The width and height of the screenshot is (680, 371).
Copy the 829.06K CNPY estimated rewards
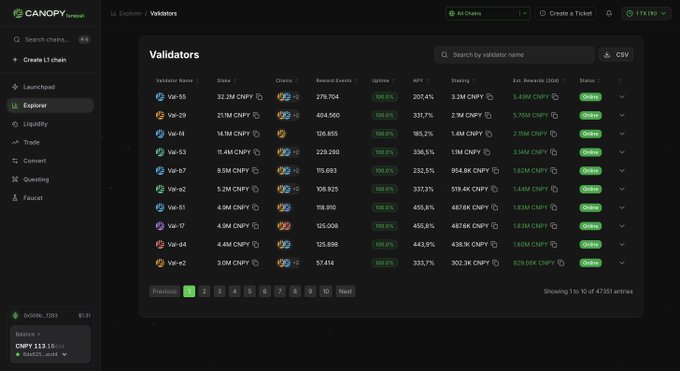tap(561, 263)
